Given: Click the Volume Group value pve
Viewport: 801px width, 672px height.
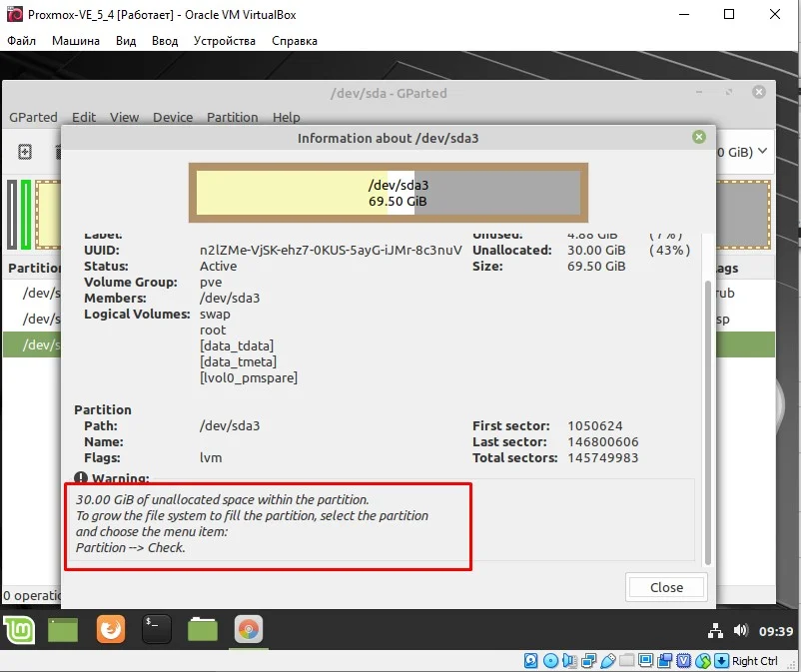Looking at the screenshot, I should pyautogui.click(x=211, y=283).
